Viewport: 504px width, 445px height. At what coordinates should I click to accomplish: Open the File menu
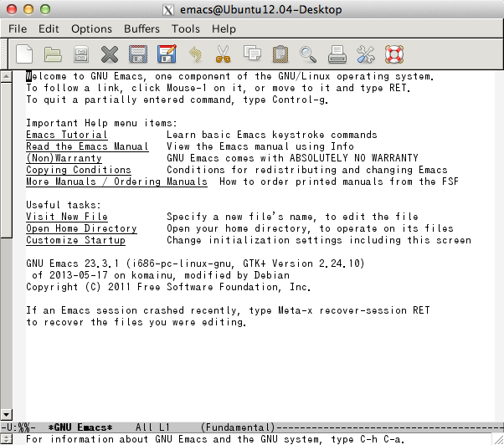click(18, 29)
